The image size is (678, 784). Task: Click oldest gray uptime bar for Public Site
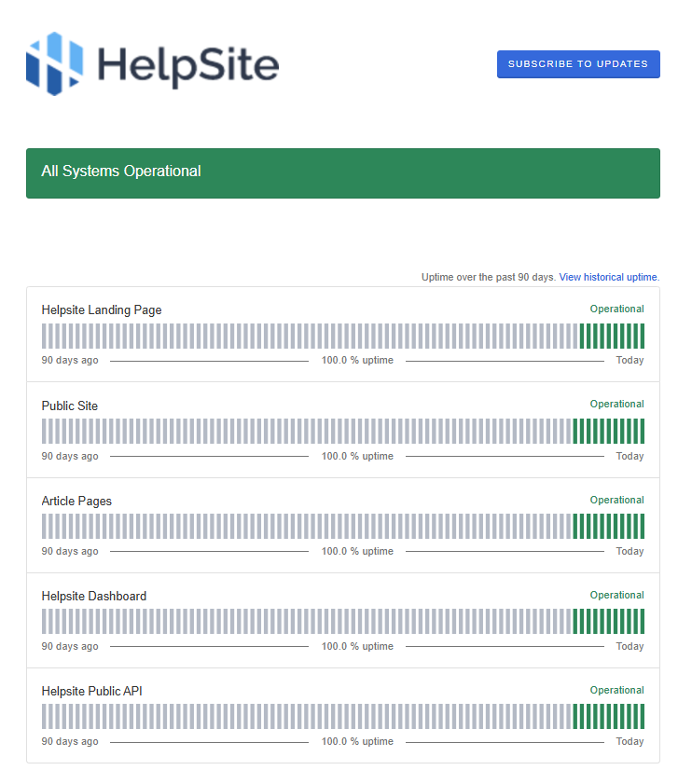(x=44, y=431)
